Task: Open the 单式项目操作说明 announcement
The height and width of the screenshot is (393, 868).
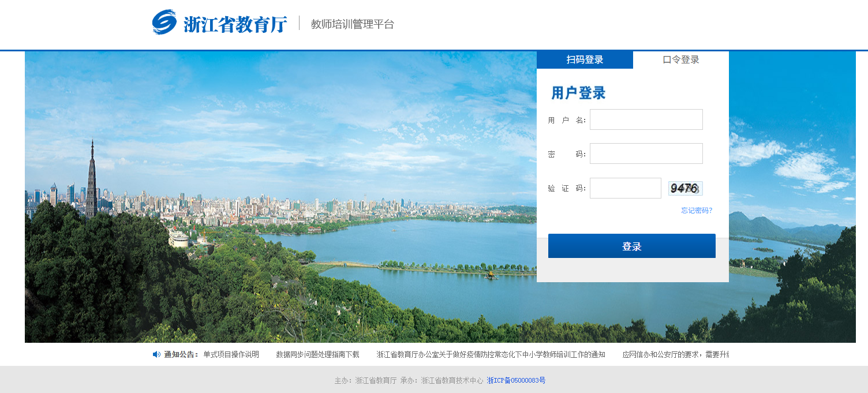Action: point(231,354)
